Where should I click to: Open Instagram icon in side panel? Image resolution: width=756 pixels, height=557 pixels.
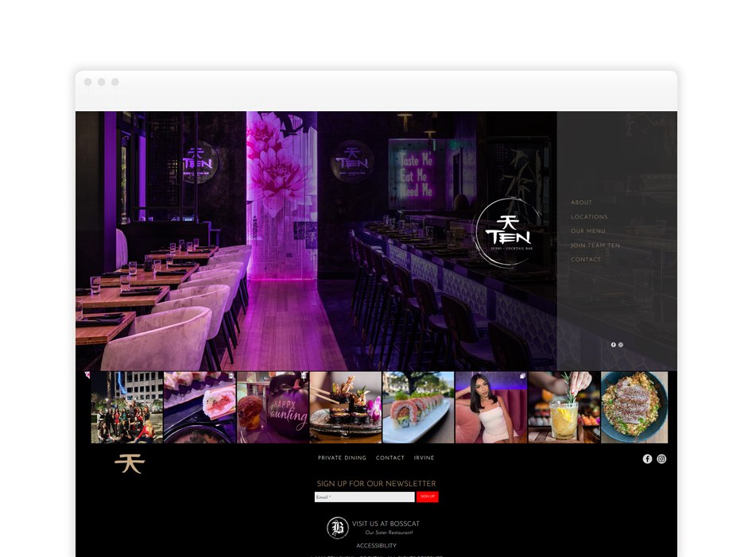pos(621,345)
